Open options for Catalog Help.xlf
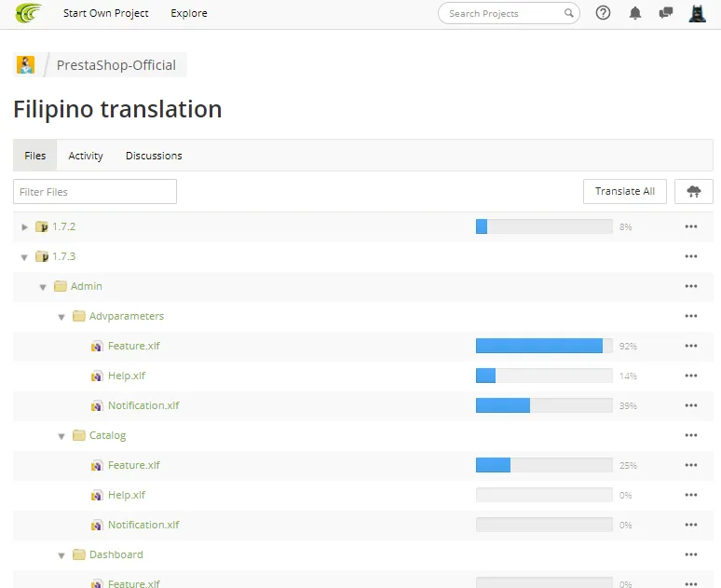The image size is (721, 588). tap(690, 495)
